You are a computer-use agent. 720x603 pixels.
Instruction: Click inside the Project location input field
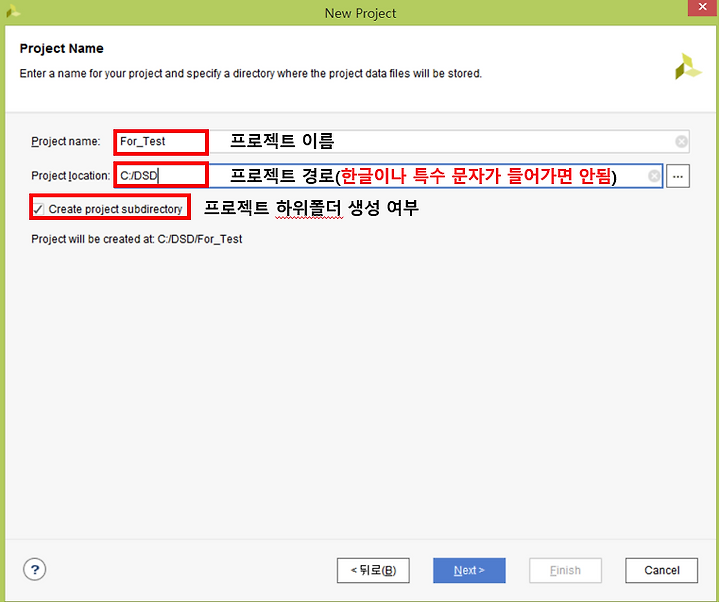point(388,176)
